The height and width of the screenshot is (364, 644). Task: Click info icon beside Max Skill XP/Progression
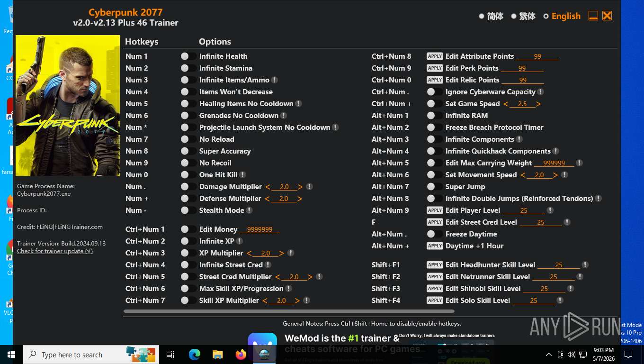[288, 289]
